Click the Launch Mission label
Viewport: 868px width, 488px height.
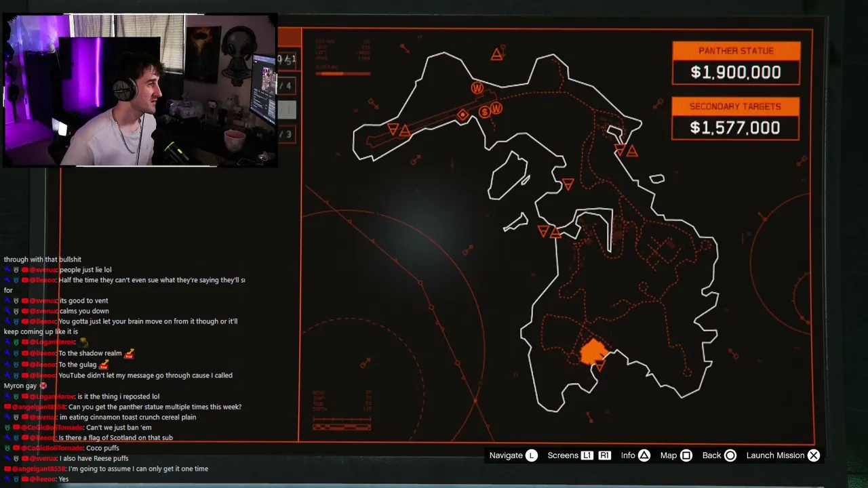point(775,455)
